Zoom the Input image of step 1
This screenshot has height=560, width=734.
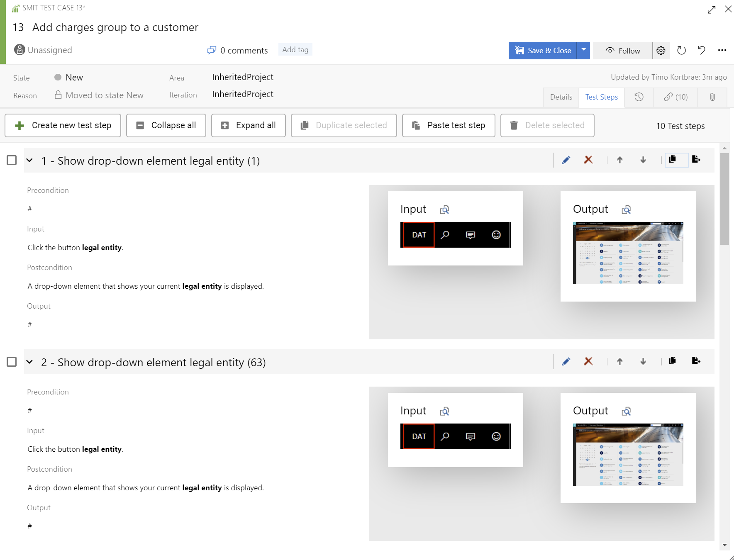pos(444,210)
